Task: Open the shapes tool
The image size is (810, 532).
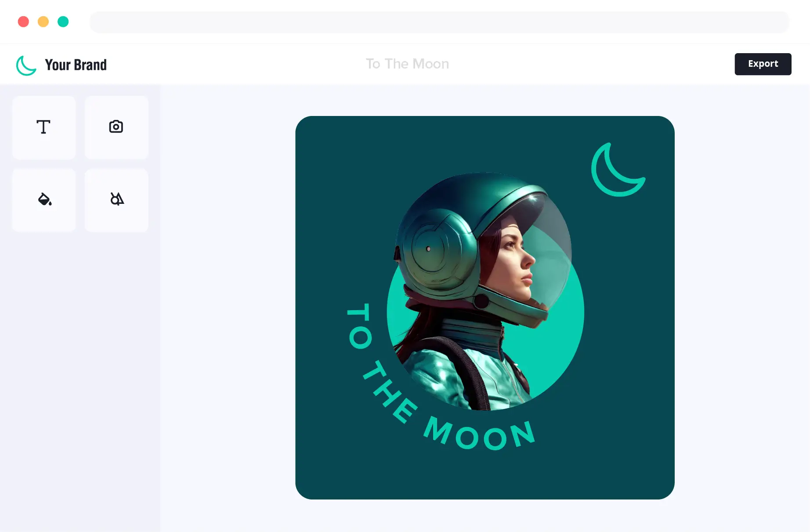Action: click(x=116, y=200)
